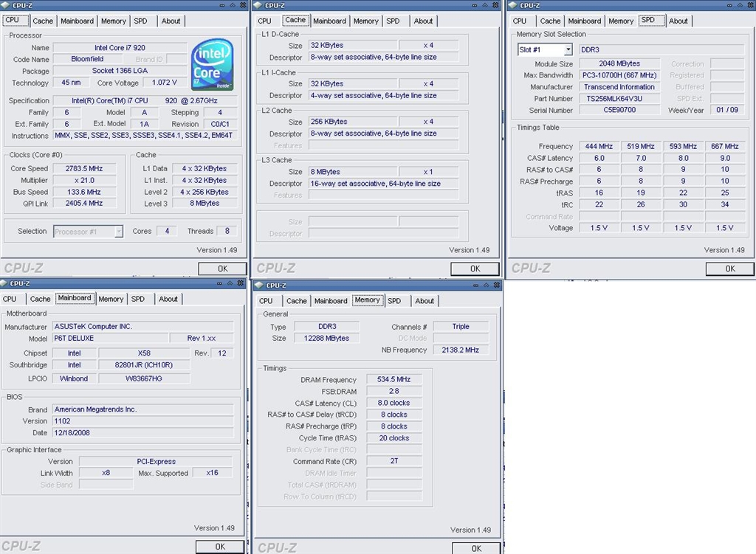Close the CPU-Z window showing Memory timings
The image size is (756, 554).
(x=497, y=285)
